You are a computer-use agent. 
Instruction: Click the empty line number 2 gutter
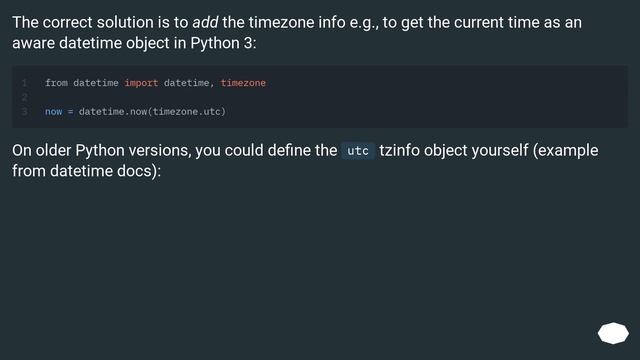click(24, 97)
